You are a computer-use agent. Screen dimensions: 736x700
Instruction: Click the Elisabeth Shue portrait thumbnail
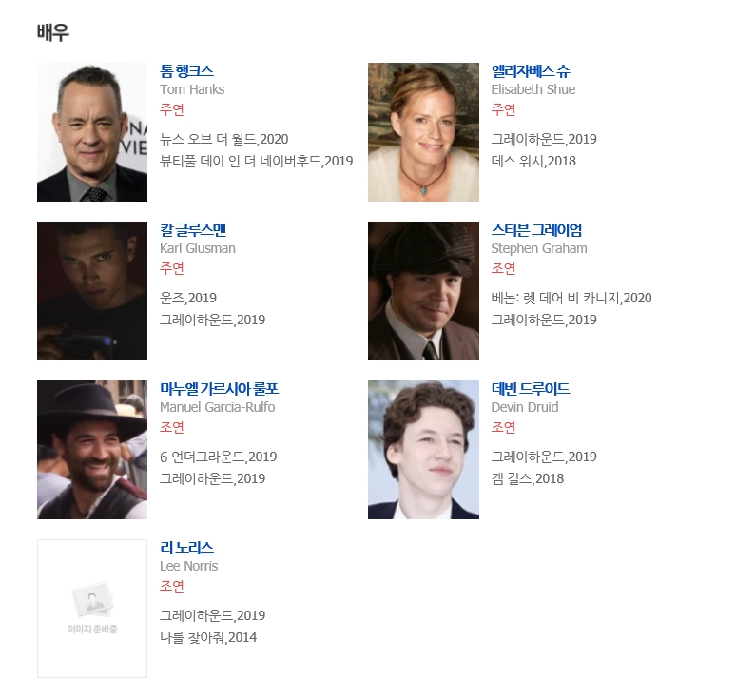click(423, 132)
